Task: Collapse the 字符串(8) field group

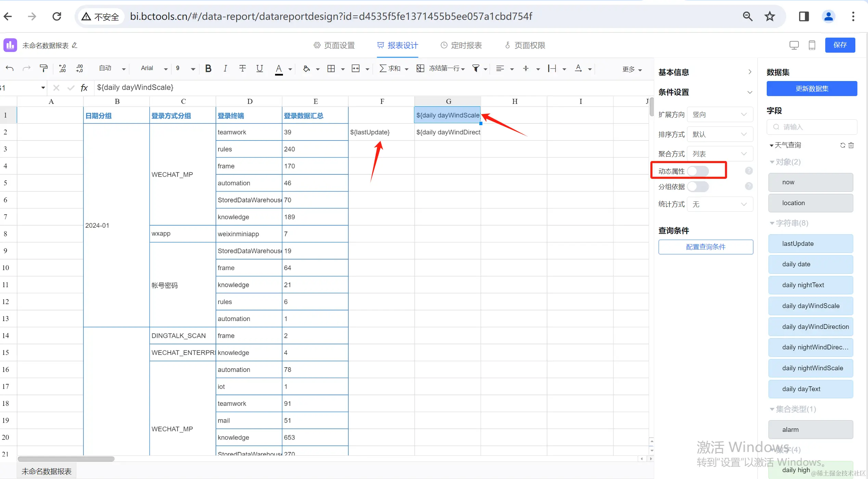Action: coord(772,223)
